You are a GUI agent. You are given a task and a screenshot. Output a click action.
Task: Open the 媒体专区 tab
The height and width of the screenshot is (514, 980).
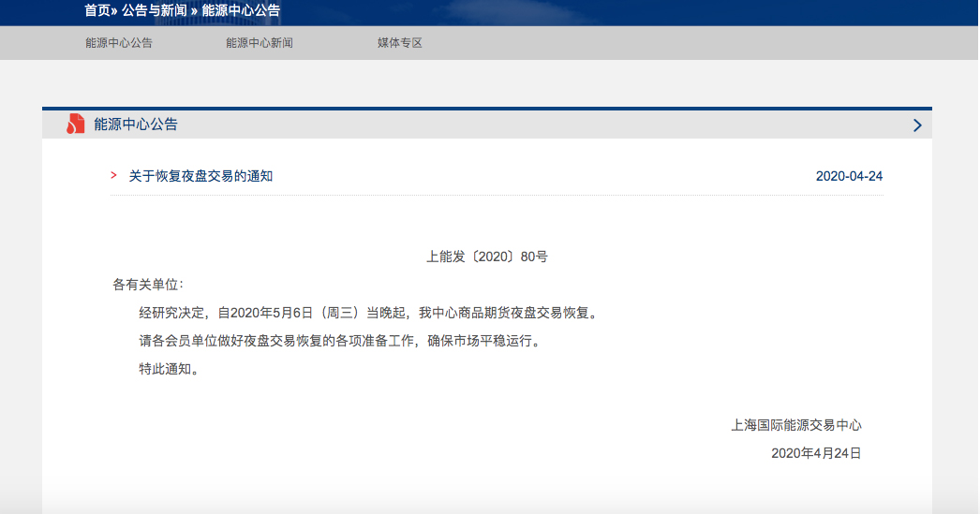pyautogui.click(x=400, y=43)
